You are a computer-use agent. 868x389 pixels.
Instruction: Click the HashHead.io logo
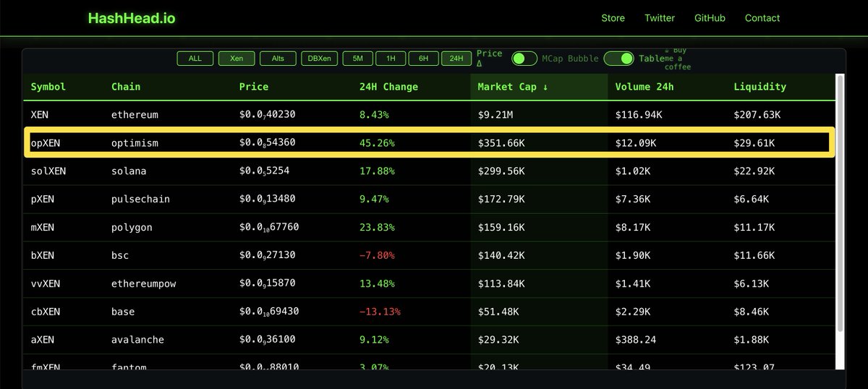(x=132, y=18)
